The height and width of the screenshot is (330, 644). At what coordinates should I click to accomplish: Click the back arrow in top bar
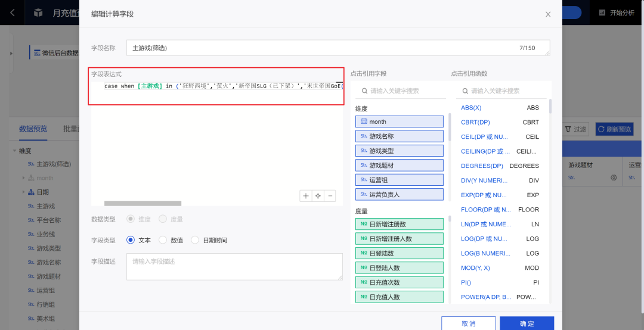[13, 13]
